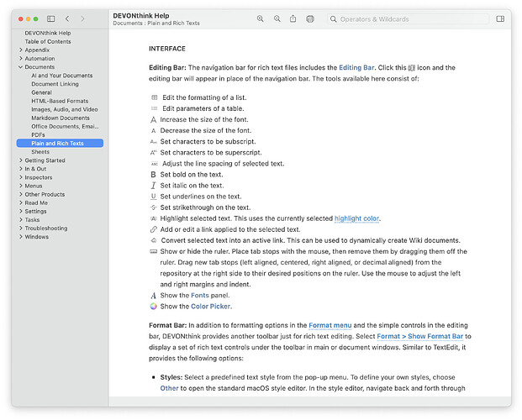
Task: Open Table of Contents in sidebar
Action: click(48, 41)
